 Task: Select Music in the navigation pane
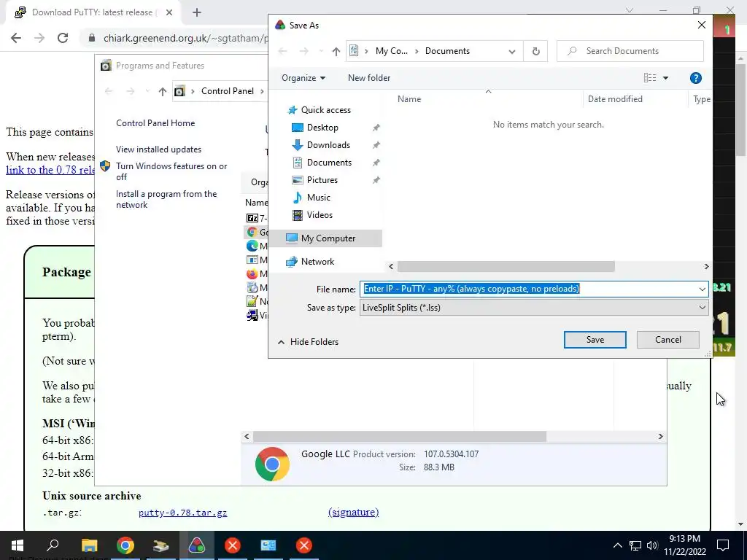[x=318, y=197]
